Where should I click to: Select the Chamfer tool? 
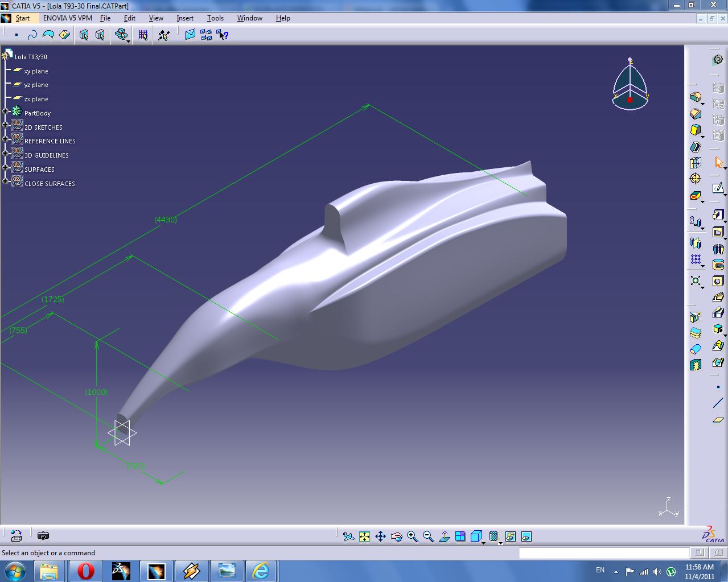695,114
